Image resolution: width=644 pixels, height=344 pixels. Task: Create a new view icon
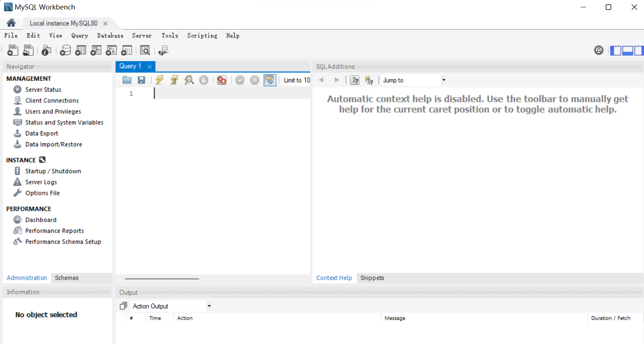96,50
